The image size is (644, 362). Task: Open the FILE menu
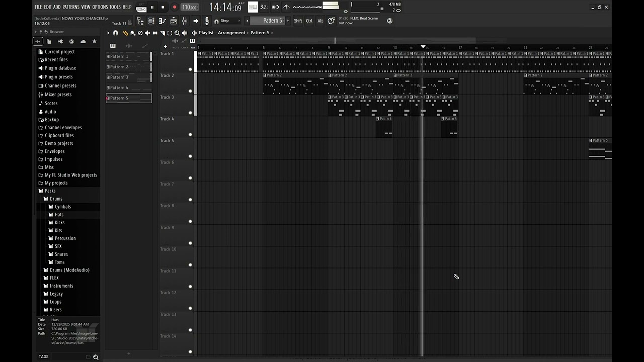[x=38, y=7]
